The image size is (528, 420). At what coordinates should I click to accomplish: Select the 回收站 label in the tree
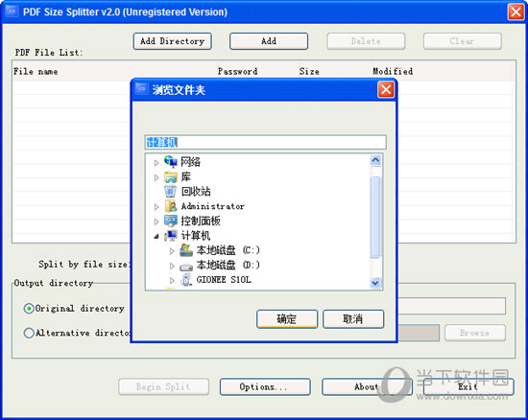tap(196, 192)
